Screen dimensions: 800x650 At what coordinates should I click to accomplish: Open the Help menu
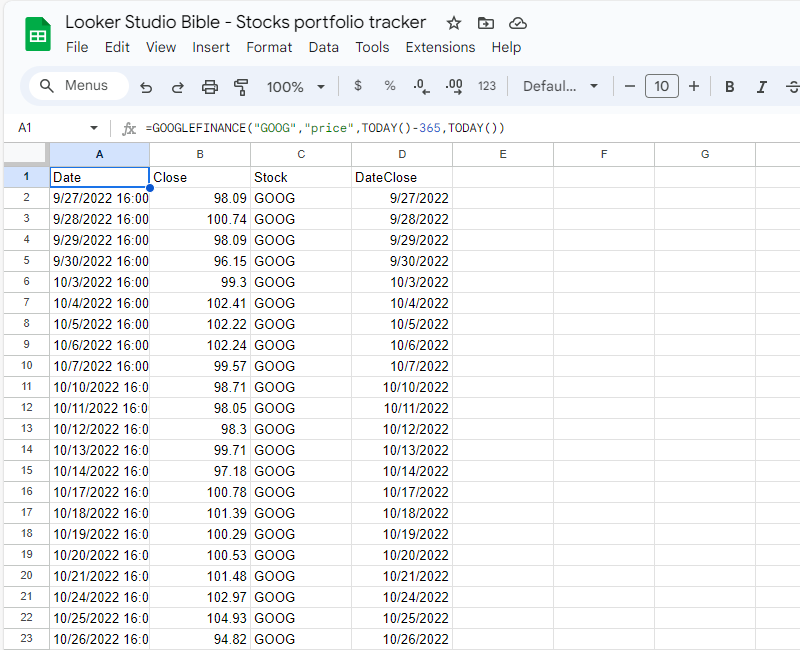pos(506,47)
